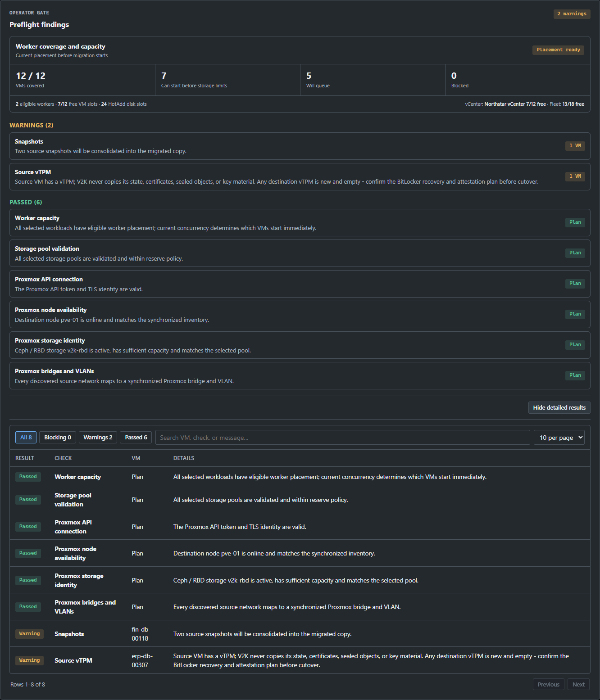Click the Placement ready status badge
Viewport: 600px width, 700px height.
click(558, 50)
